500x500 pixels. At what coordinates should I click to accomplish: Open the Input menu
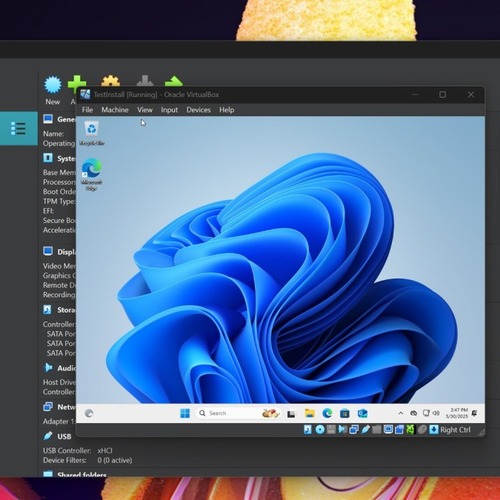point(169,110)
